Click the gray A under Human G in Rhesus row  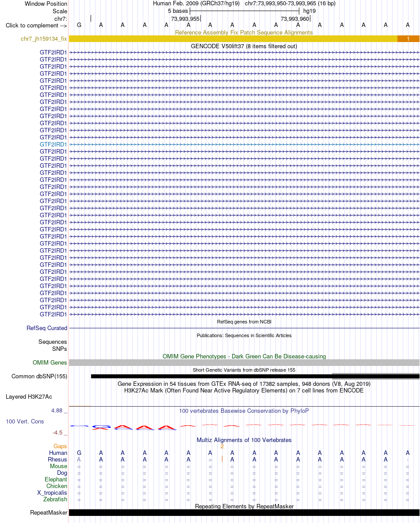pyautogui.click(x=79, y=460)
